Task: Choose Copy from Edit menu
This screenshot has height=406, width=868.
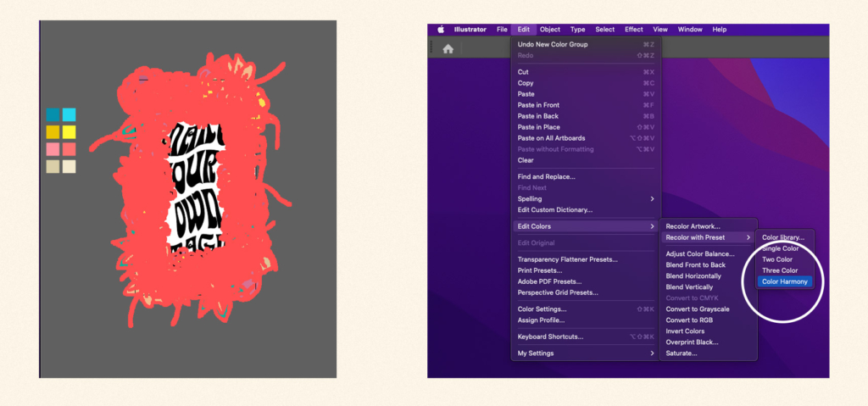Action: coord(587,83)
